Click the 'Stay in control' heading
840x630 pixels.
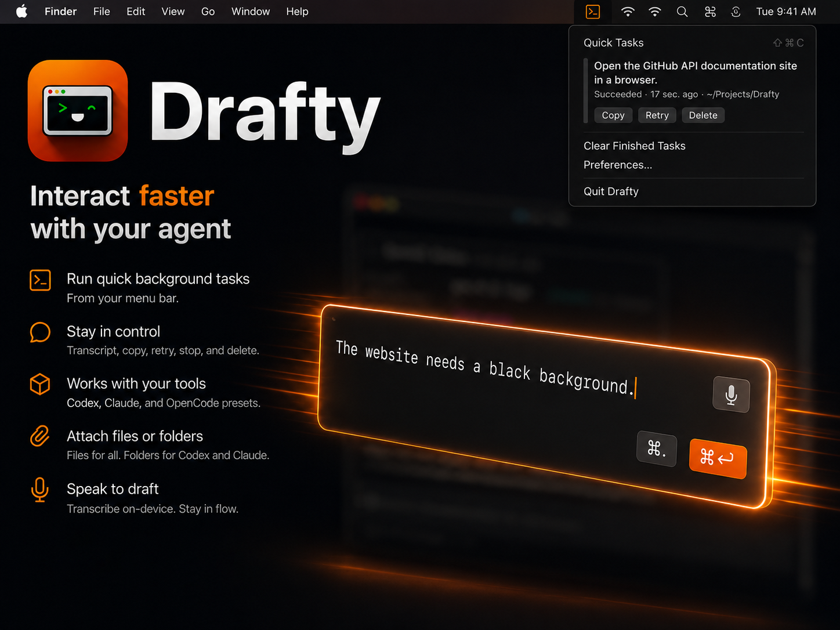113,332
